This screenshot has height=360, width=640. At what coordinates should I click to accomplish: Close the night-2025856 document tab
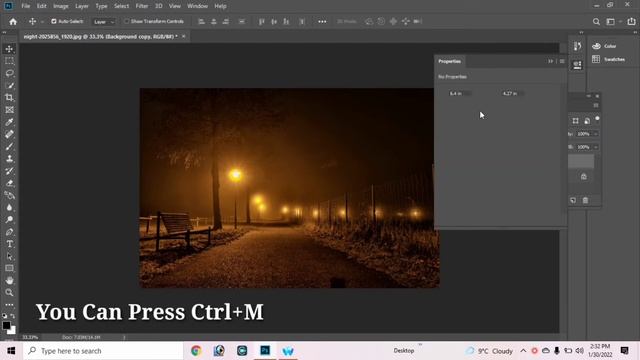tap(184, 36)
